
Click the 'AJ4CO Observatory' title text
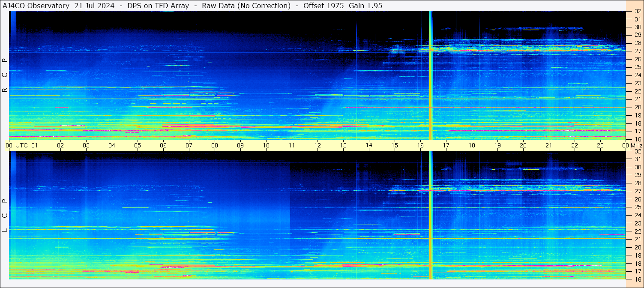[36, 6]
